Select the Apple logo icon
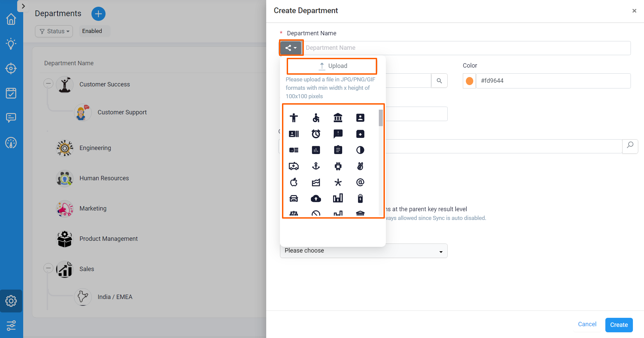This screenshot has width=644, height=338. 293,182
